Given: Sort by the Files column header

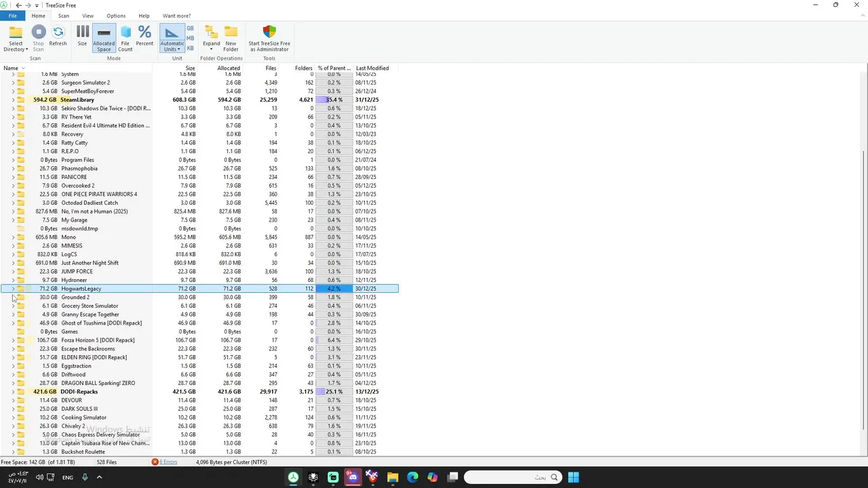Looking at the screenshot, I should coord(260,68).
